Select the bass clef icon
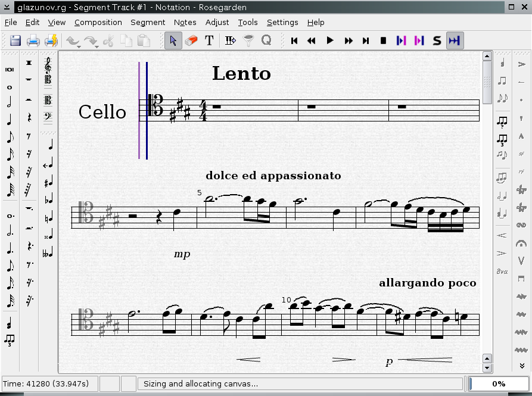The image size is (532, 396). (x=48, y=117)
